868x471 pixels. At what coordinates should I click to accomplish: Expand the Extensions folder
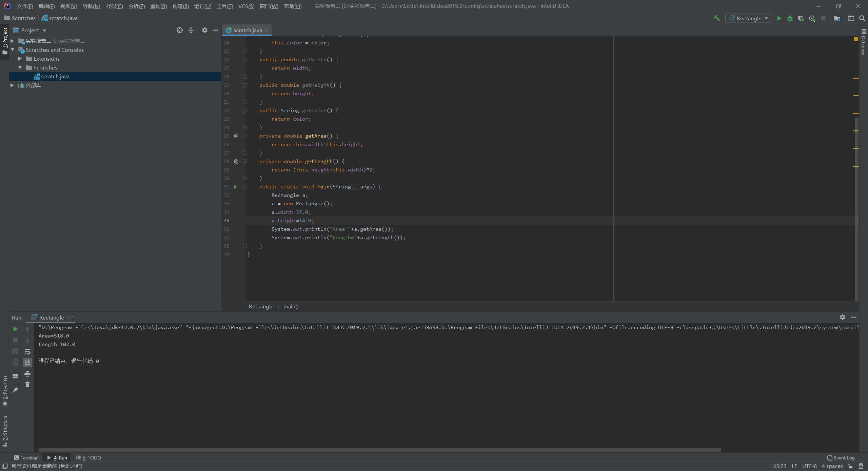tap(20, 59)
